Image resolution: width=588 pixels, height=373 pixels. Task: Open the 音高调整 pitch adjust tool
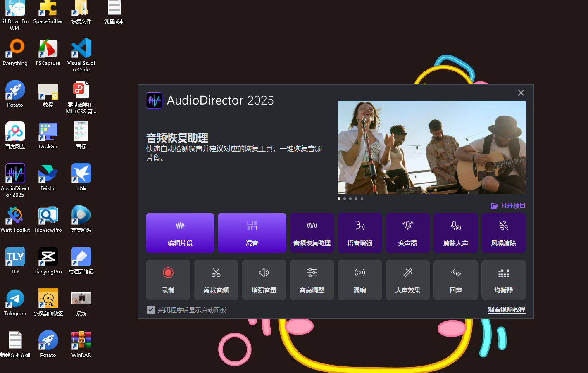312,280
